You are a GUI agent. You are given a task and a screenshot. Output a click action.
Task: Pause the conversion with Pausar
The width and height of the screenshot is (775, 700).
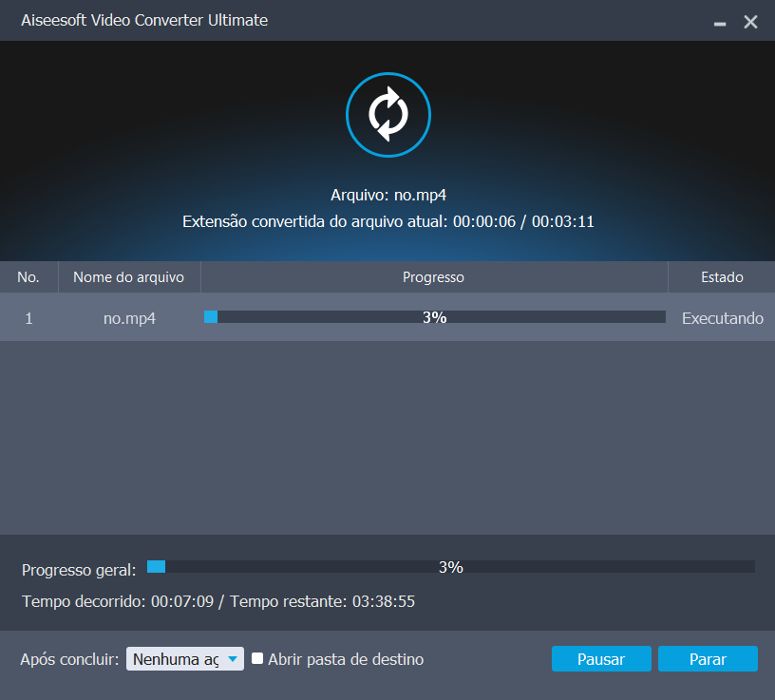601,659
